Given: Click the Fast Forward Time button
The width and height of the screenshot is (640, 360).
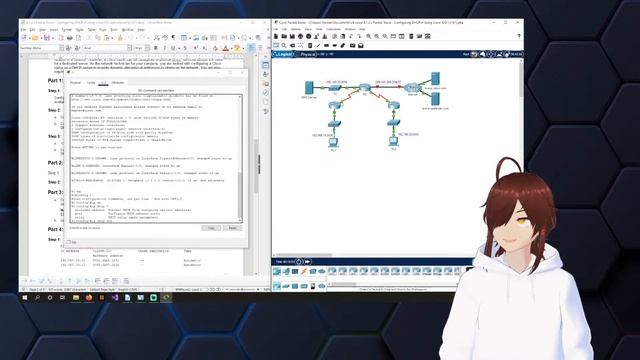Looking at the screenshot, I should [307, 262].
